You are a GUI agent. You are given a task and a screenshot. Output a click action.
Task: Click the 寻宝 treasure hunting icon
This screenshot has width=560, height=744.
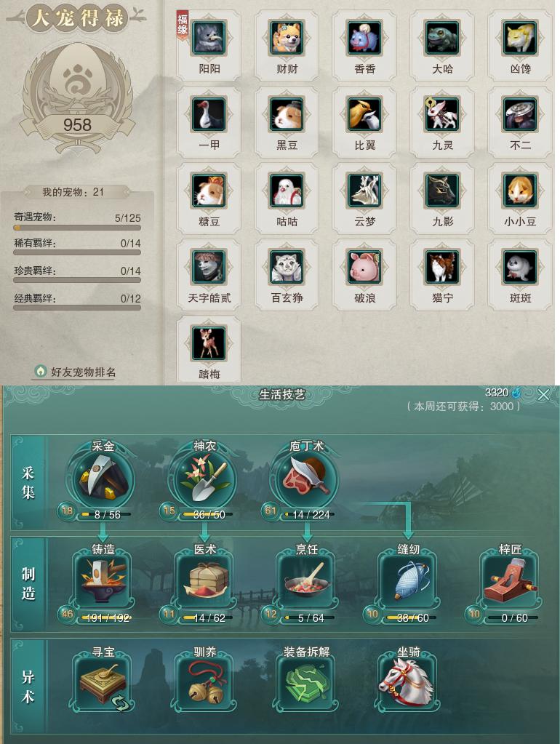coord(103,681)
